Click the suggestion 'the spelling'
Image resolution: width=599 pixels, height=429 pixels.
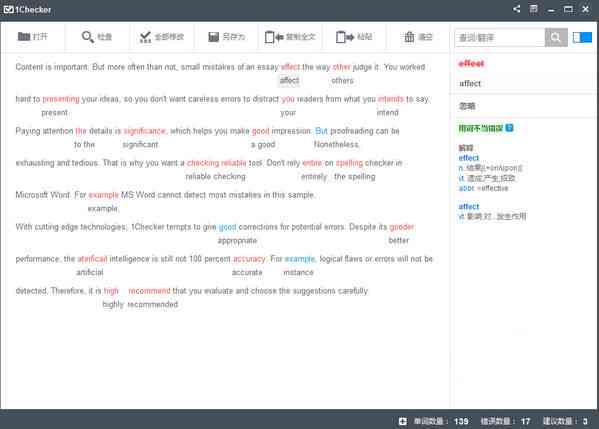[x=355, y=177]
